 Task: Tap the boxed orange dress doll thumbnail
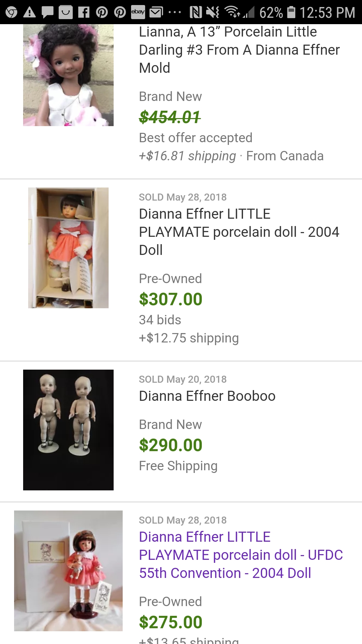click(x=68, y=248)
